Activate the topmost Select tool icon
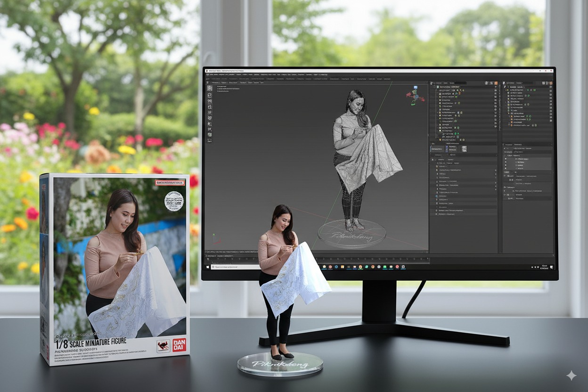Screen dimensions: 588x392 209,88
